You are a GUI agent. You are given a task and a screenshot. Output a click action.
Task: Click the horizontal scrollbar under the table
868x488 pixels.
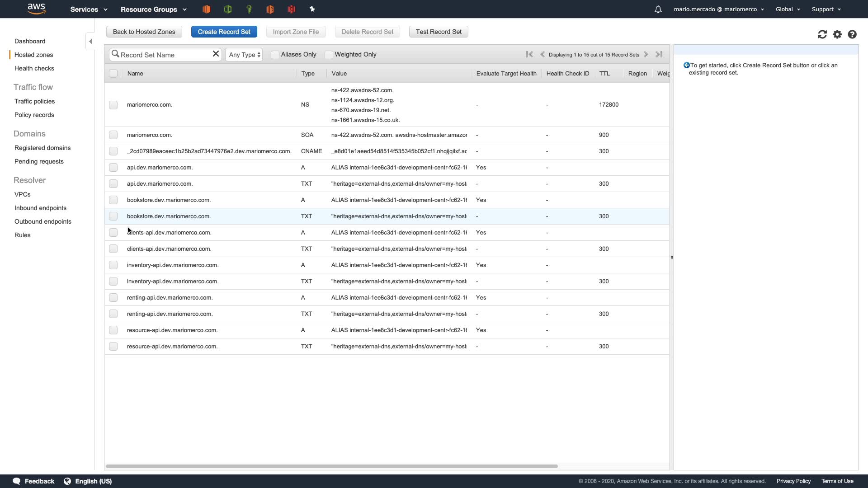pyautogui.click(x=331, y=466)
